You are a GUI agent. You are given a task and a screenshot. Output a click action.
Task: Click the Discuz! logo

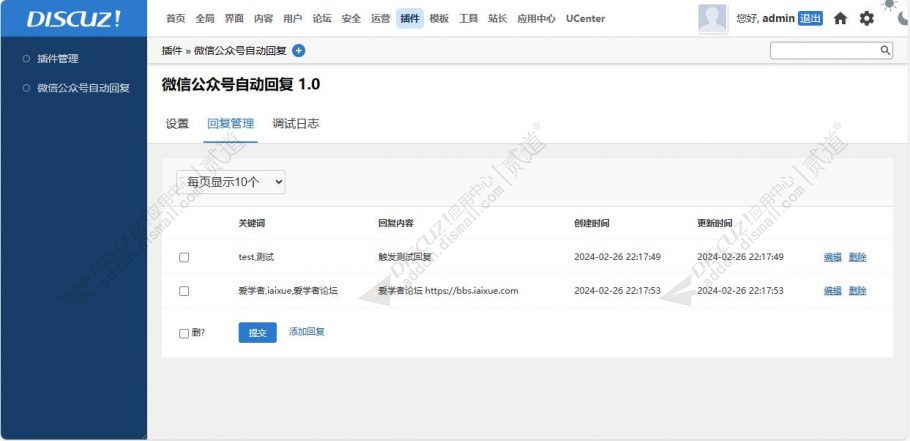(74, 19)
